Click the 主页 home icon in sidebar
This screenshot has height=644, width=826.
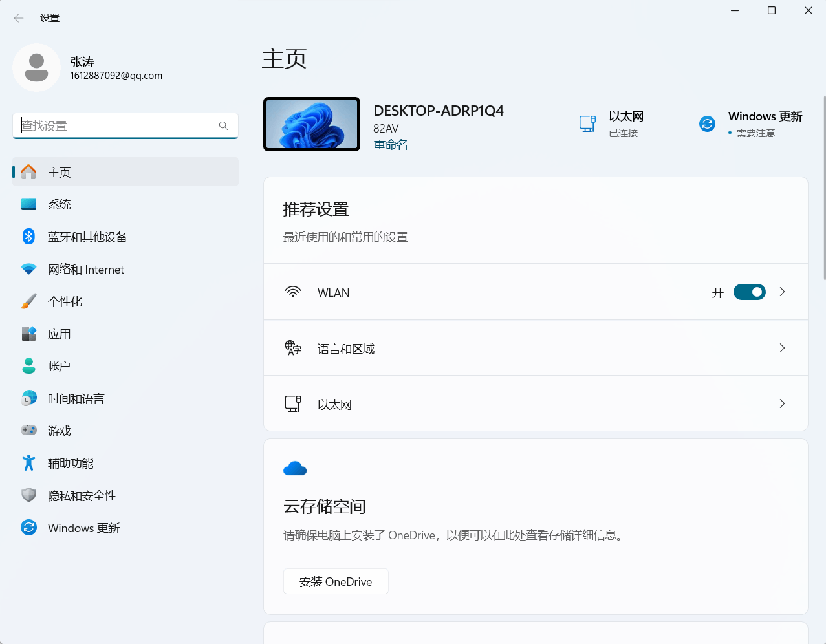[28, 172]
